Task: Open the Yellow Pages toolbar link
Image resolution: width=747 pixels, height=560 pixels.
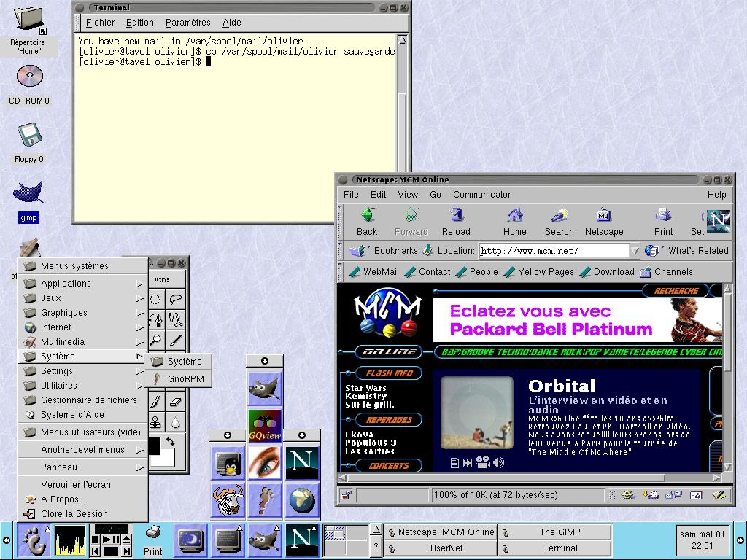Action: pyautogui.click(x=539, y=272)
